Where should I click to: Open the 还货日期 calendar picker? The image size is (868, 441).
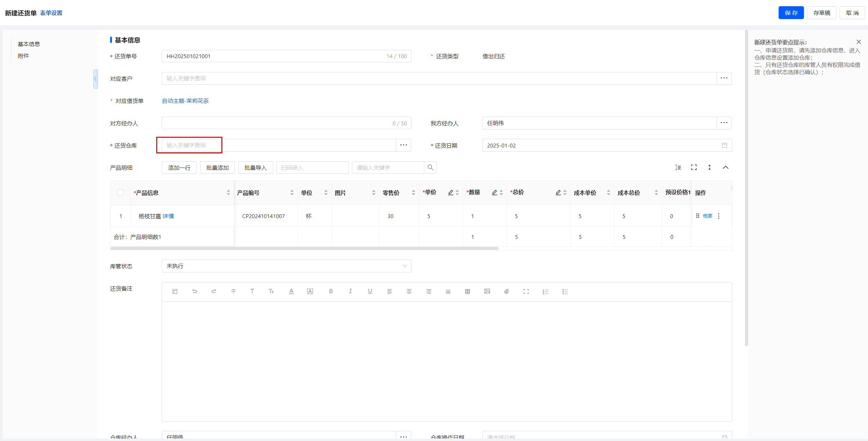[724, 145]
